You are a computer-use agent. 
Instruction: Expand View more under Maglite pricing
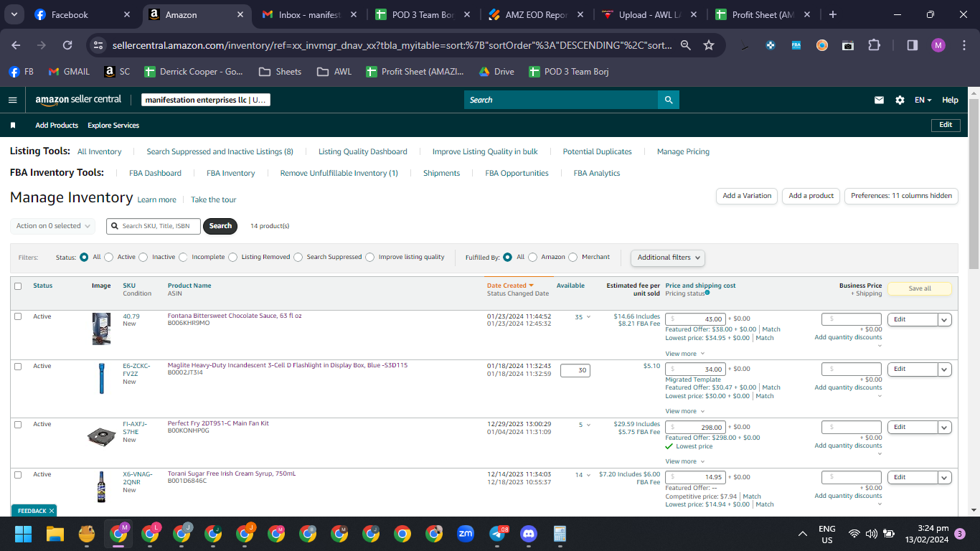pyautogui.click(x=684, y=412)
